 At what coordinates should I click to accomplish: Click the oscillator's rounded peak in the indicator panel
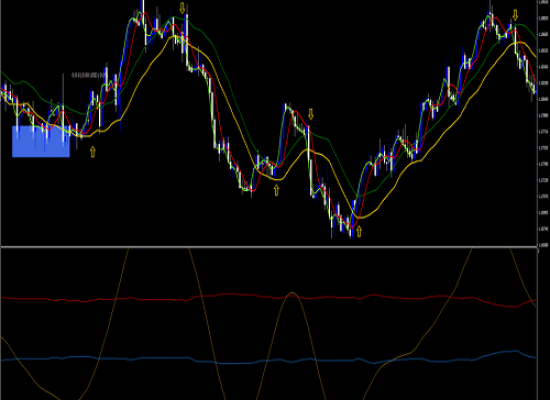292,293
